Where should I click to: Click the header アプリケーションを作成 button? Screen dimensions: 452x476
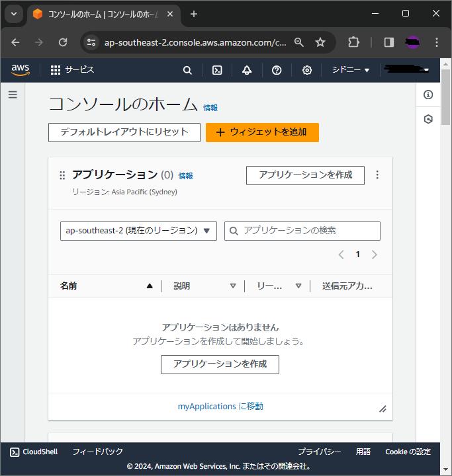305,175
